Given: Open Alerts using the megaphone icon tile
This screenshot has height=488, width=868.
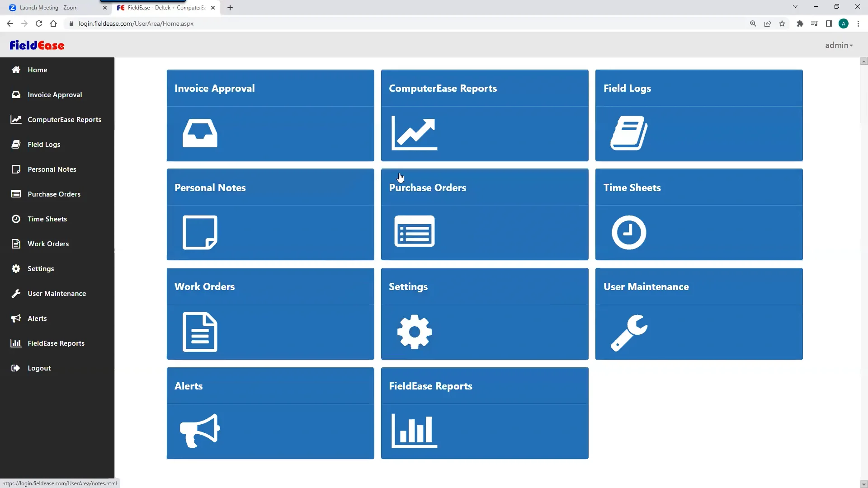Looking at the screenshot, I should [199, 430].
